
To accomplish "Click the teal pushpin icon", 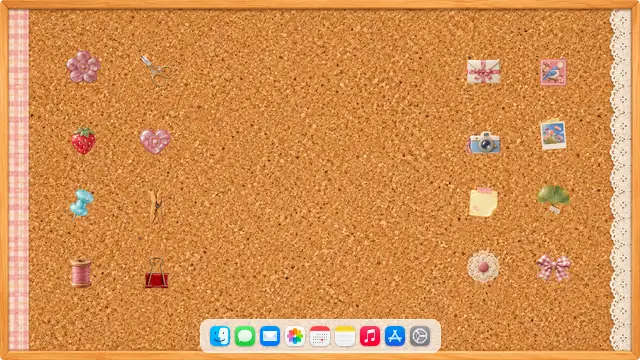I will (x=81, y=203).
